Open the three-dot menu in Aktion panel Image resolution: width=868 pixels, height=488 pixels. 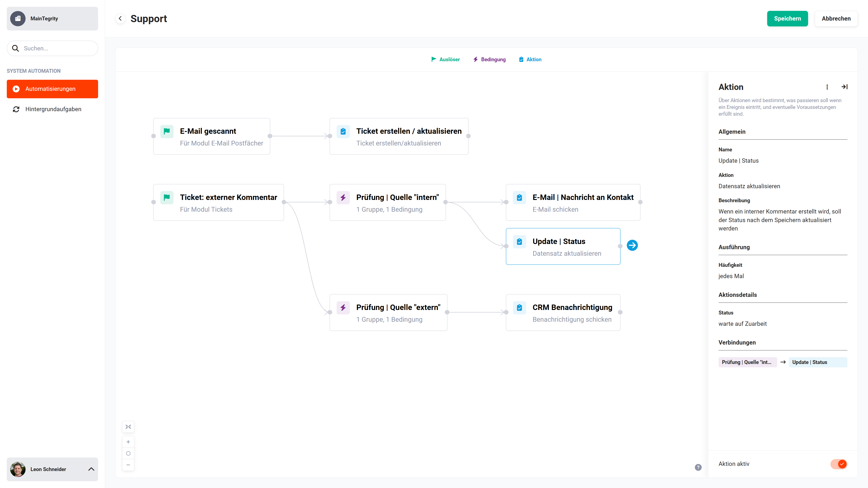[x=827, y=87]
